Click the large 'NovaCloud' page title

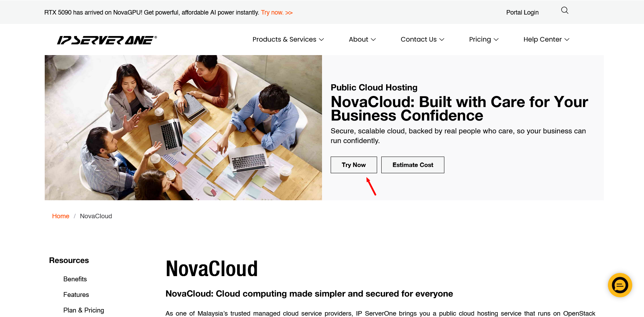[x=212, y=269]
